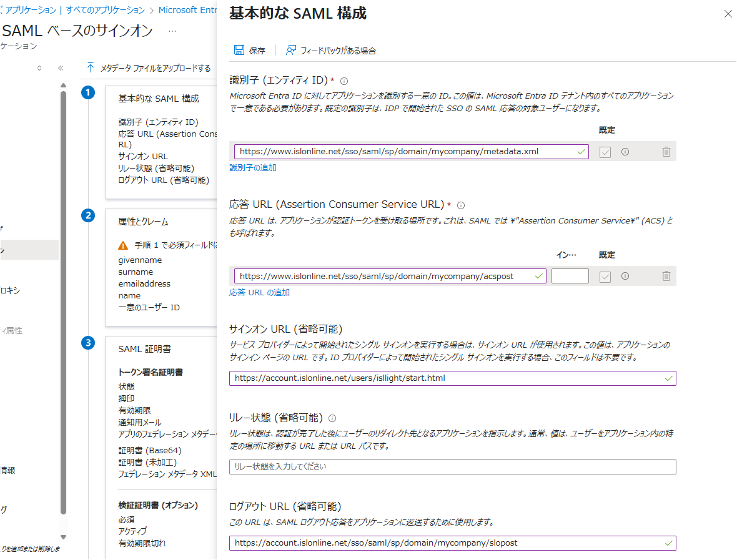Click トークン署名証明書 heading
The height and width of the screenshot is (560, 737).
[151, 373]
